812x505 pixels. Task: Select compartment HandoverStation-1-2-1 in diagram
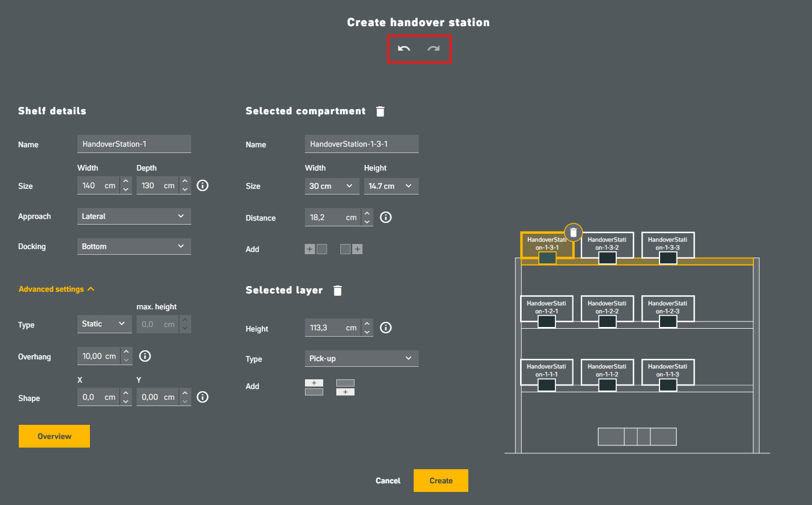[x=546, y=309]
